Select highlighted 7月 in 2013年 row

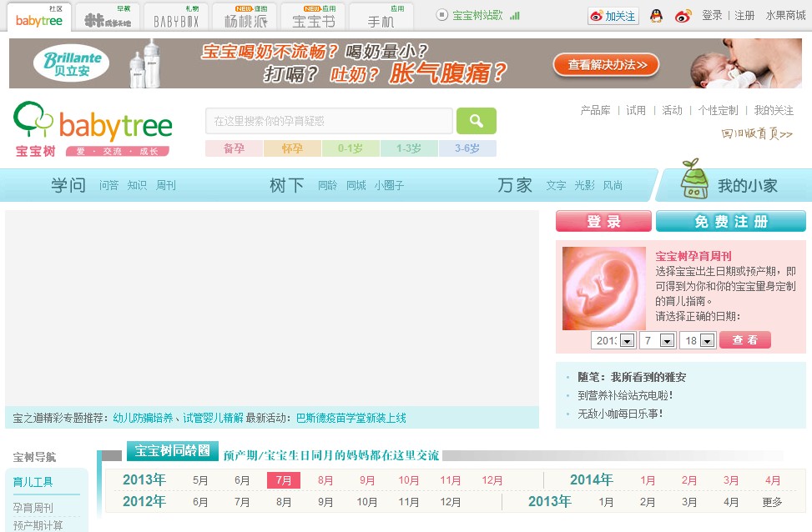click(284, 480)
